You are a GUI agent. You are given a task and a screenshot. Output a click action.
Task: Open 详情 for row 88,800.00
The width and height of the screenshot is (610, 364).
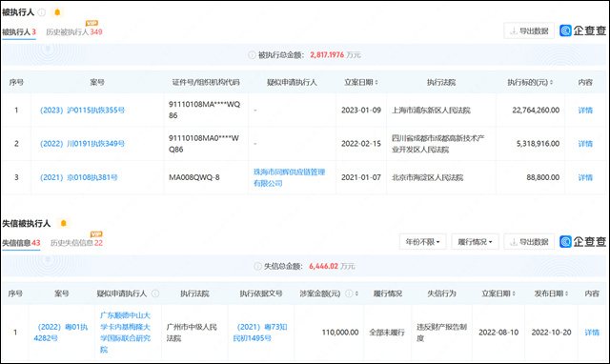(x=585, y=178)
